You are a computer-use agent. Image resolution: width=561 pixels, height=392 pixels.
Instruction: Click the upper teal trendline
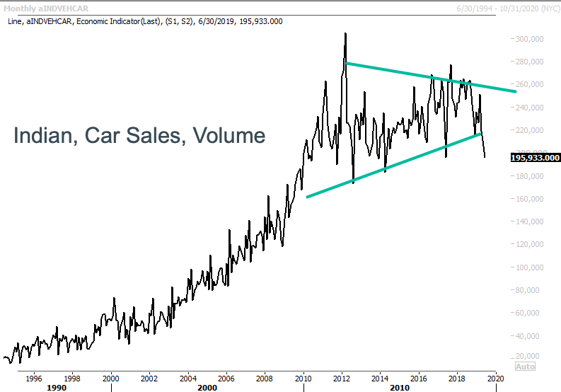point(431,77)
